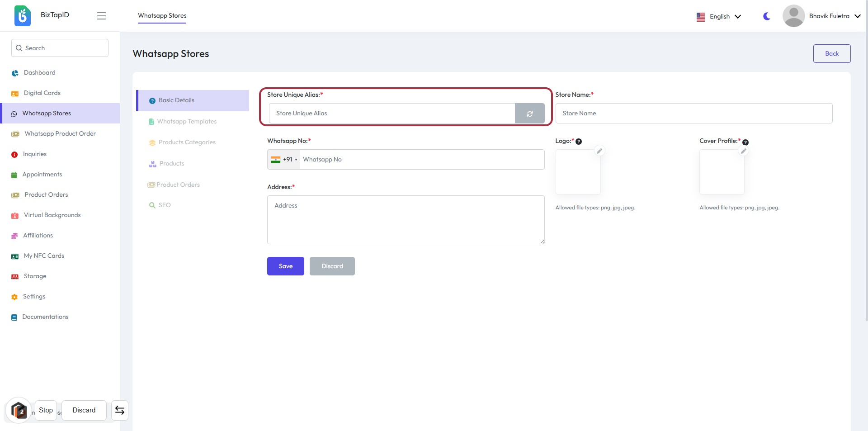The height and width of the screenshot is (431, 868).
Task: Click the swap arrows icon at bottom-left
Action: (120, 410)
